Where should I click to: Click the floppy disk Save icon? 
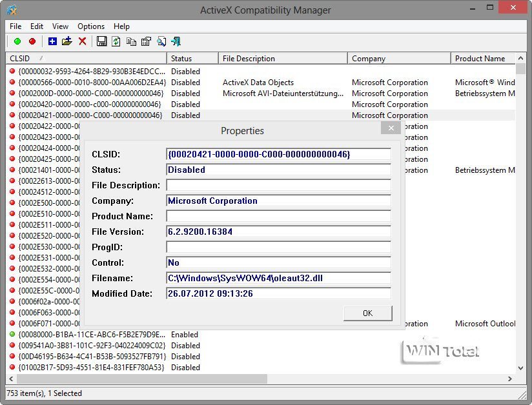[x=101, y=41]
